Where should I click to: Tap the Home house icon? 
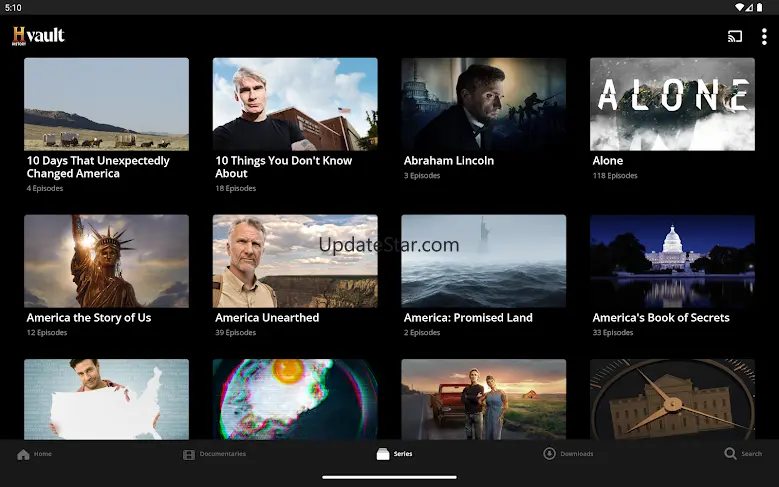(23, 454)
